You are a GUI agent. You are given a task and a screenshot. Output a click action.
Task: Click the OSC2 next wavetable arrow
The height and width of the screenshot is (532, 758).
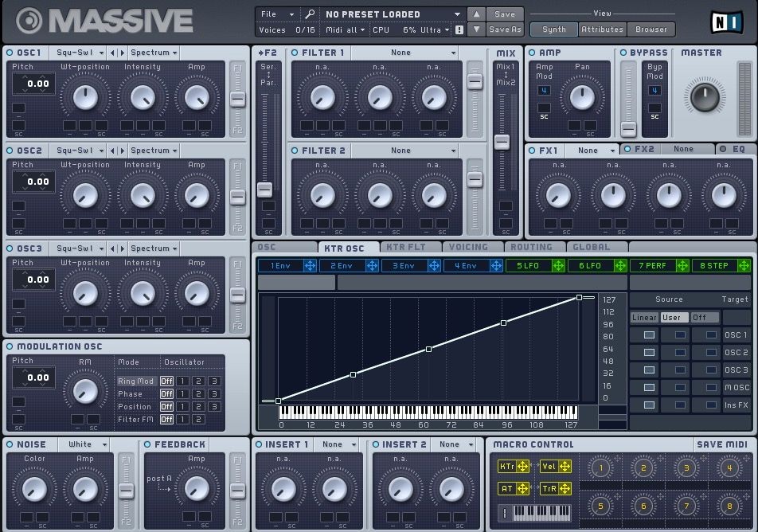(x=123, y=151)
